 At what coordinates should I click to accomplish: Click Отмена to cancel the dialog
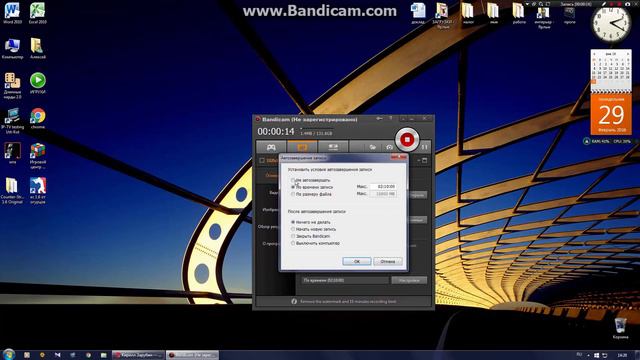388,261
